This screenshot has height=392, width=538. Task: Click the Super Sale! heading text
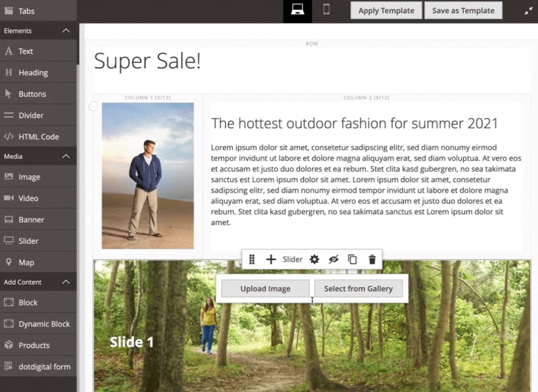click(x=148, y=61)
